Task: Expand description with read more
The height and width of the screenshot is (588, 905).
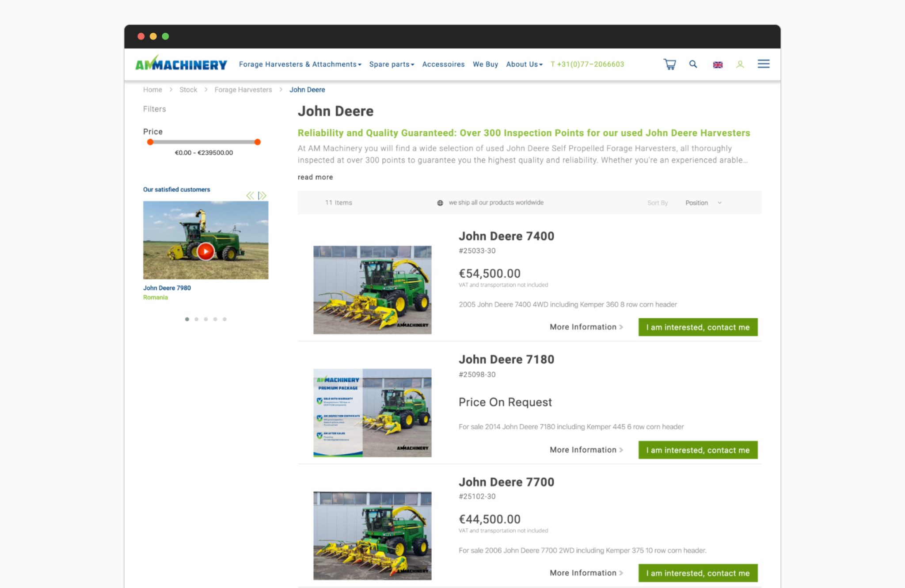Action: (x=315, y=177)
